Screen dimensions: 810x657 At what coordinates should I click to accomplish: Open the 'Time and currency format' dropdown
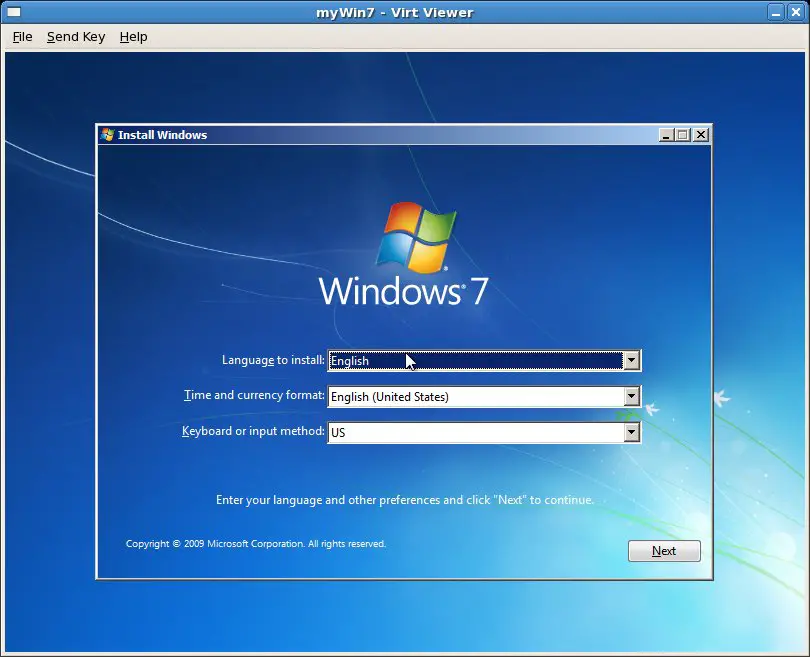632,396
